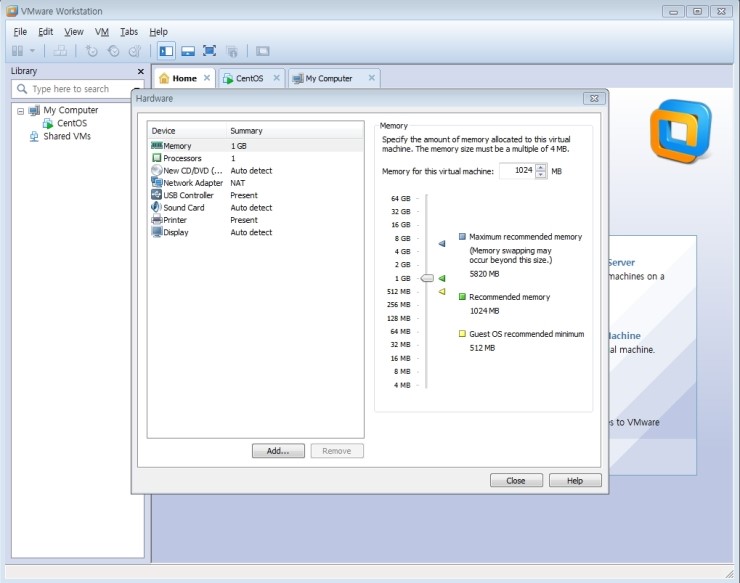Click the revert snapshot toolbar icon
The height and width of the screenshot is (583, 740).
(x=113, y=51)
